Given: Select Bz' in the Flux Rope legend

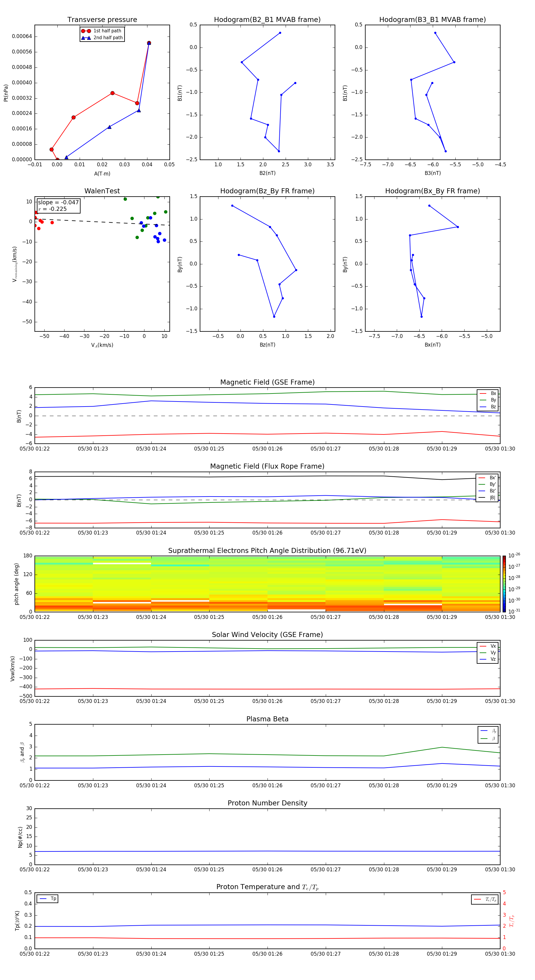Looking at the screenshot, I should click(x=487, y=491).
